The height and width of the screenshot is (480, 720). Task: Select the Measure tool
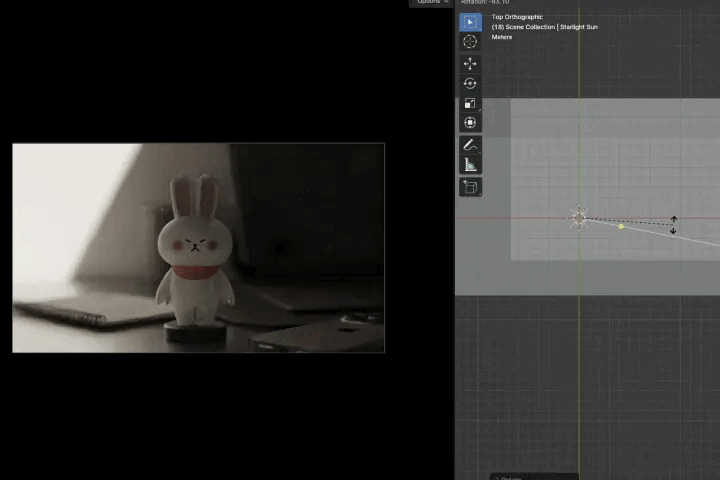click(470, 164)
